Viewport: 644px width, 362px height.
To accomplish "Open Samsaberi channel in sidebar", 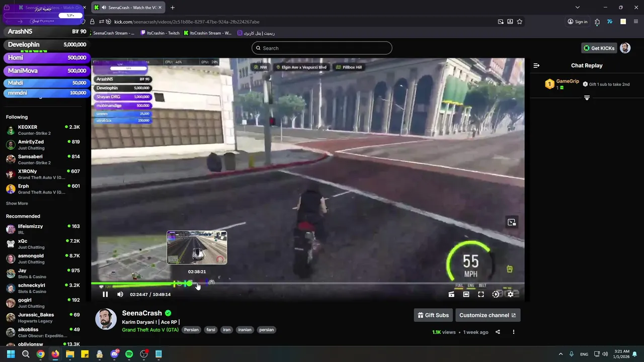I will click(43, 159).
